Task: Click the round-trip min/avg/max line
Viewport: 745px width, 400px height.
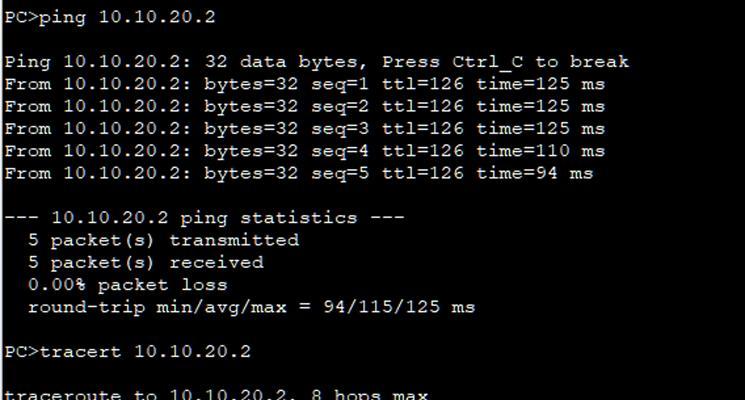Action: (x=251, y=307)
